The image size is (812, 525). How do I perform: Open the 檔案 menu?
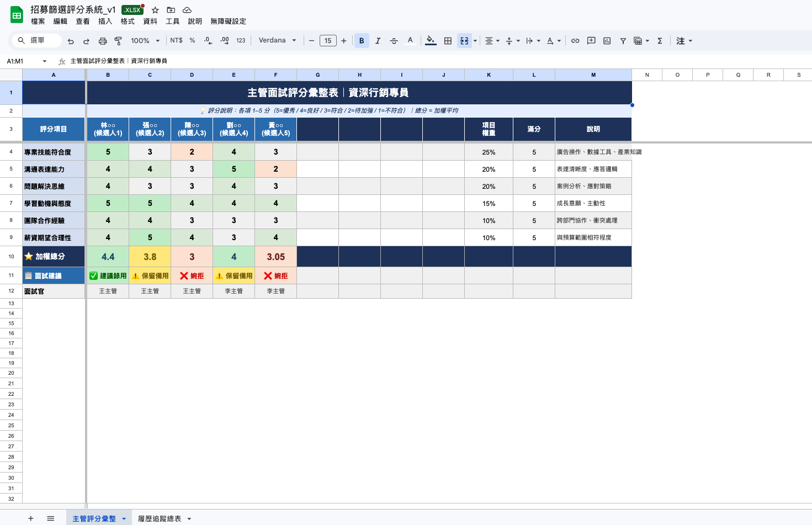pos(38,22)
